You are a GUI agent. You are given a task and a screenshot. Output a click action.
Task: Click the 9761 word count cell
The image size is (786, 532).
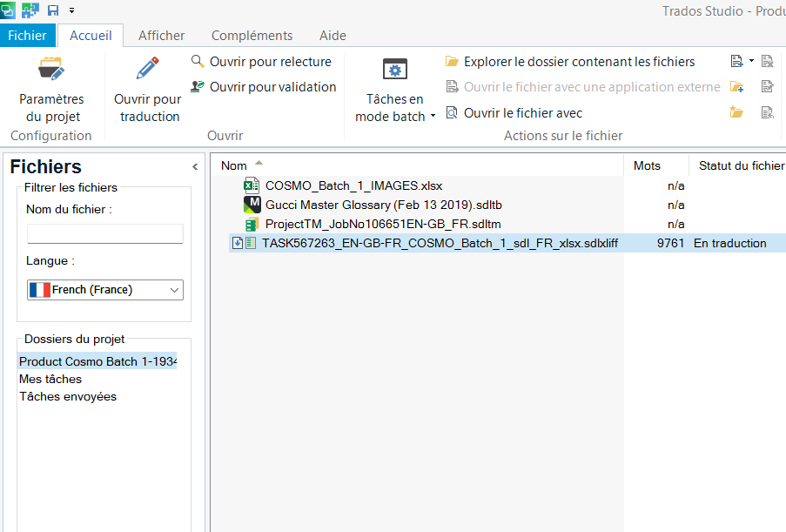pos(670,243)
